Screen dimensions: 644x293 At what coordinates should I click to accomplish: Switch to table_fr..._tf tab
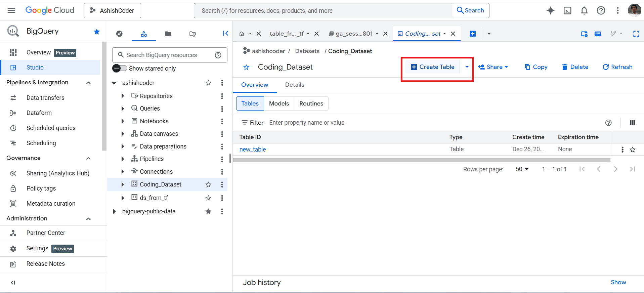click(x=287, y=34)
